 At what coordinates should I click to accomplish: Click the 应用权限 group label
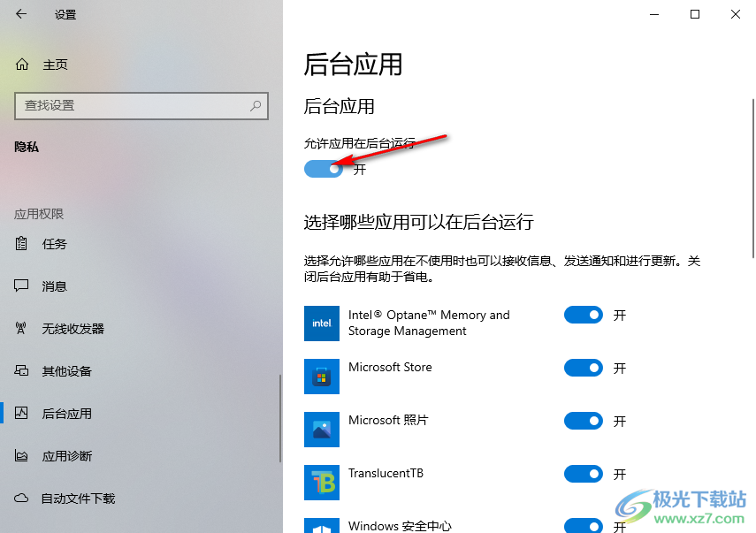(x=39, y=214)
